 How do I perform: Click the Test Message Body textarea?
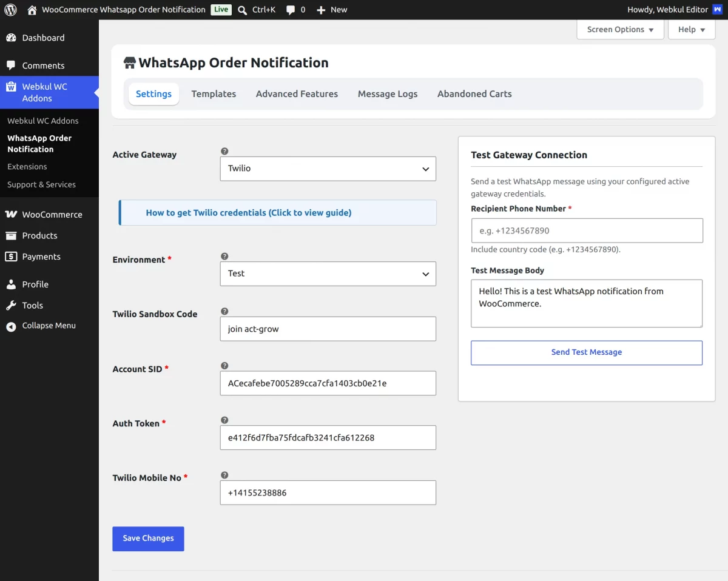coord(587,303)
